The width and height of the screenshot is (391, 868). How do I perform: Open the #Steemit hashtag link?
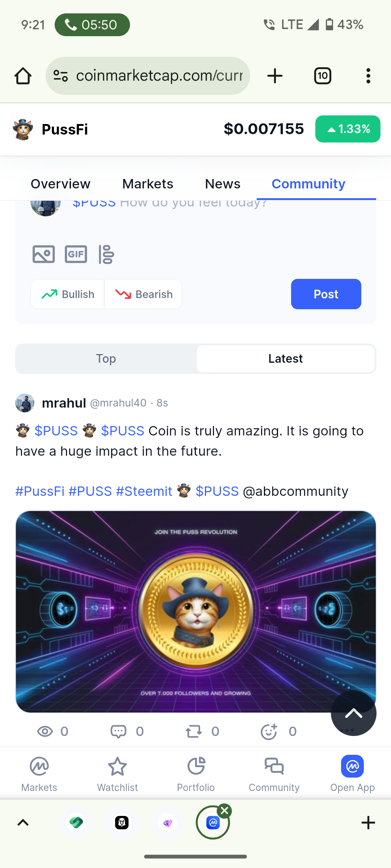pyautogui.click(x=144, y=491)
